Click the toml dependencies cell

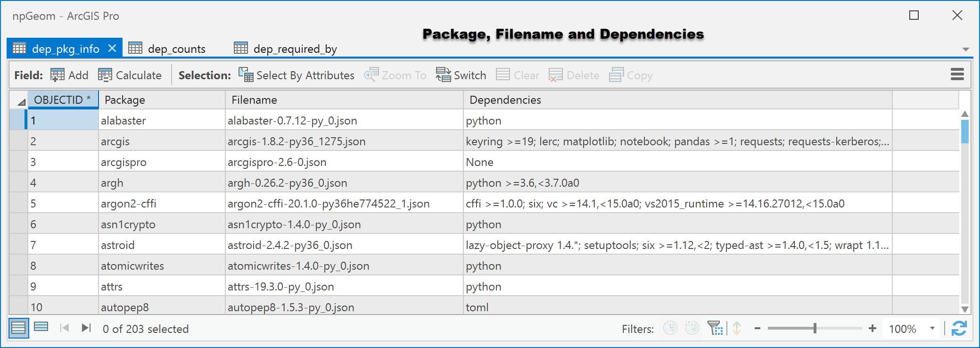(678, 306)
